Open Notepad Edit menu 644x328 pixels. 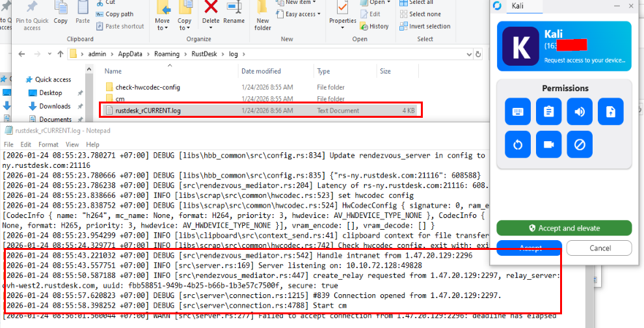point(26,144)
